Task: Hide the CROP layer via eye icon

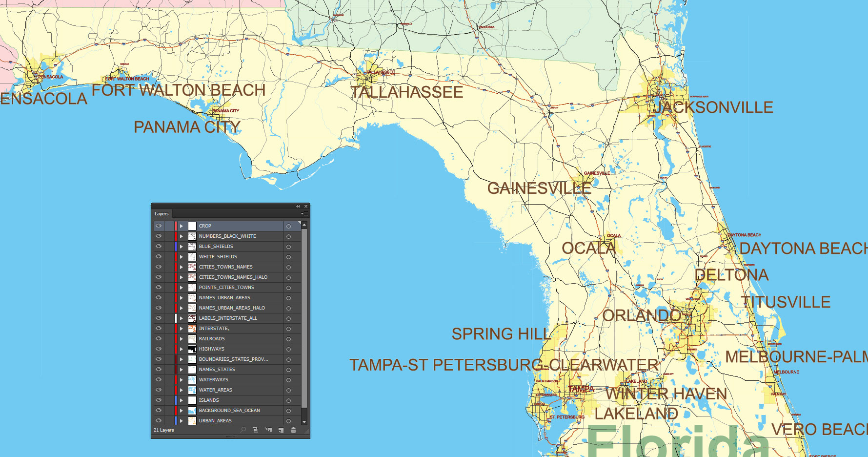Action: coord(159,226)
